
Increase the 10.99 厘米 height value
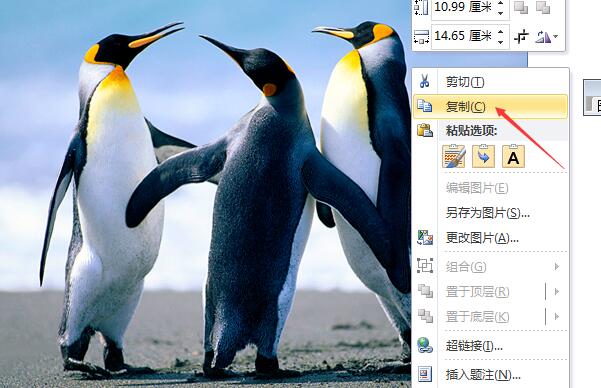[501, 3]
